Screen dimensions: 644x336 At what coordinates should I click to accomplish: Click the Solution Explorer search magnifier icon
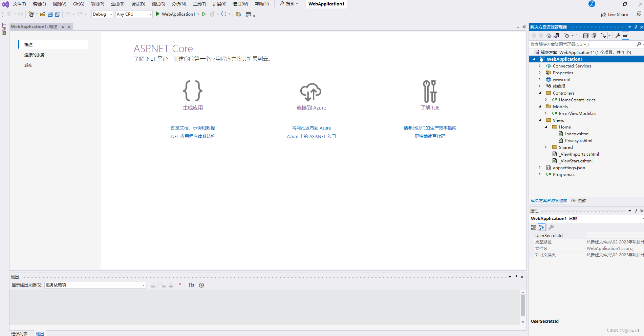tap(639, 44)
